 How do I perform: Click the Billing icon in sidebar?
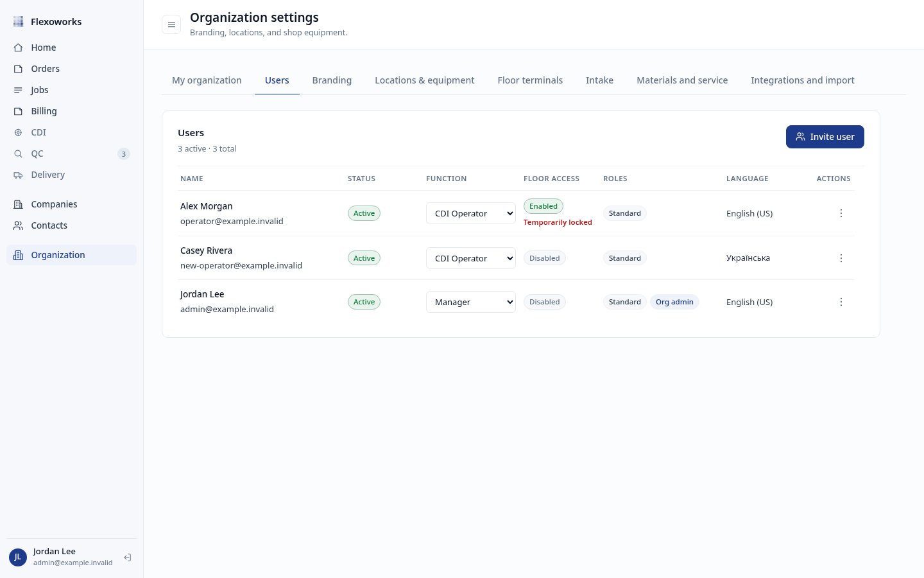click(18, 111)
